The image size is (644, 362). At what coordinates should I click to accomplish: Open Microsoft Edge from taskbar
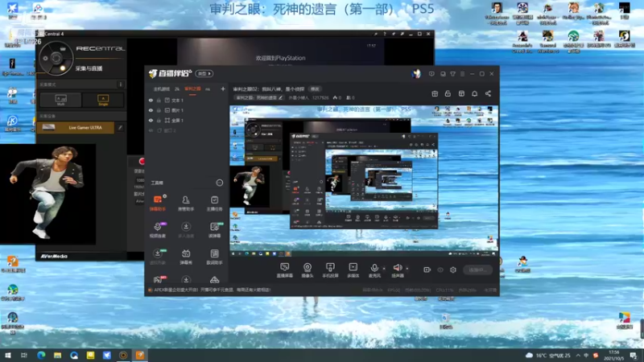[x=41, y=355]
